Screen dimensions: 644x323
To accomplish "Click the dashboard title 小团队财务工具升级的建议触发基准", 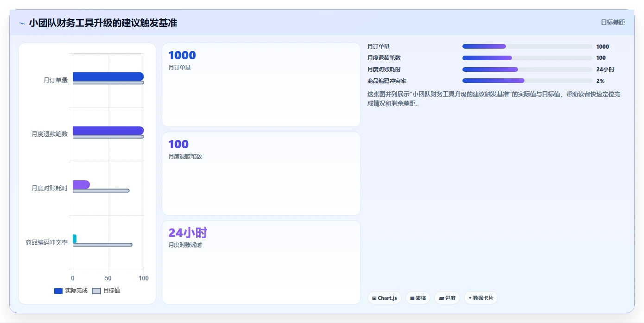I will (103, 23).
